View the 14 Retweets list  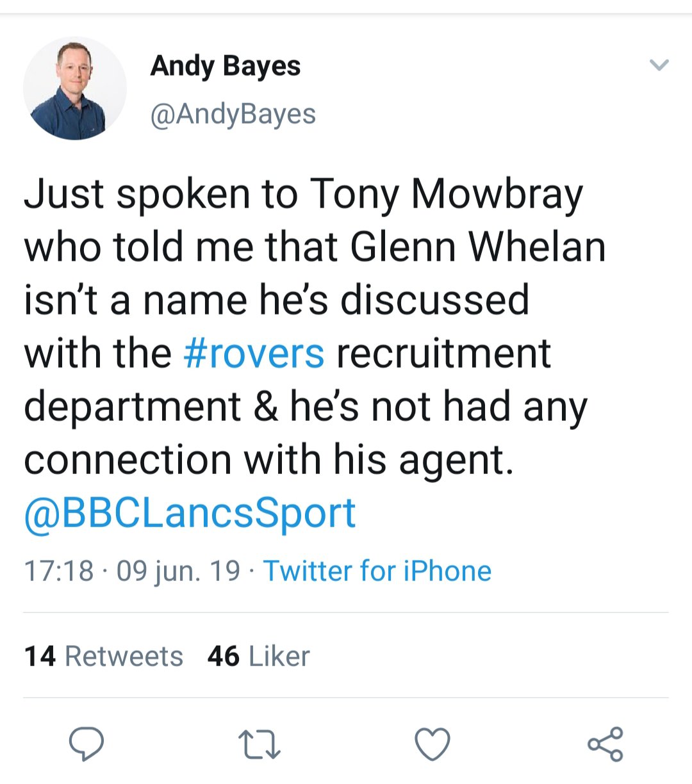(x=104, y=656)
